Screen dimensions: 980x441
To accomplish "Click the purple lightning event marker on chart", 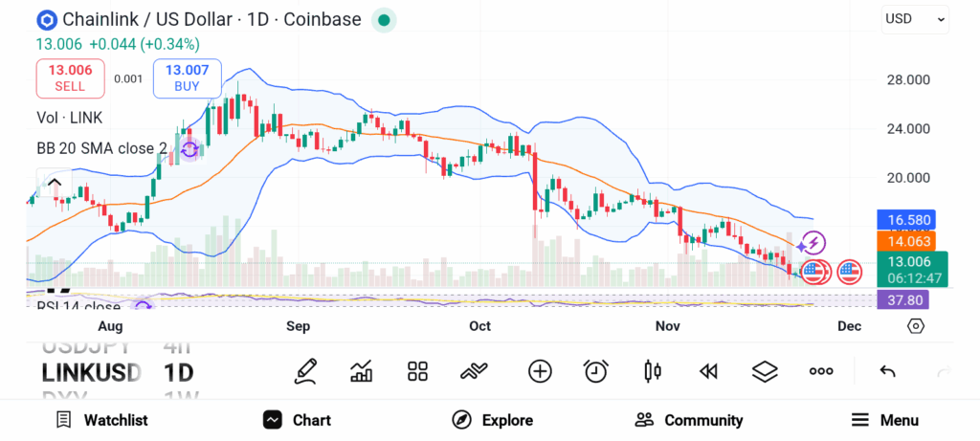I will (x=813, y=243).
